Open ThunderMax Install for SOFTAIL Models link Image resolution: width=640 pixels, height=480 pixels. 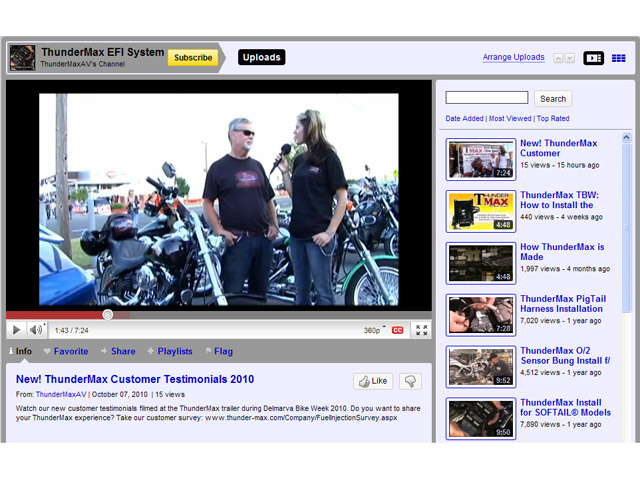tap(565, 407)
